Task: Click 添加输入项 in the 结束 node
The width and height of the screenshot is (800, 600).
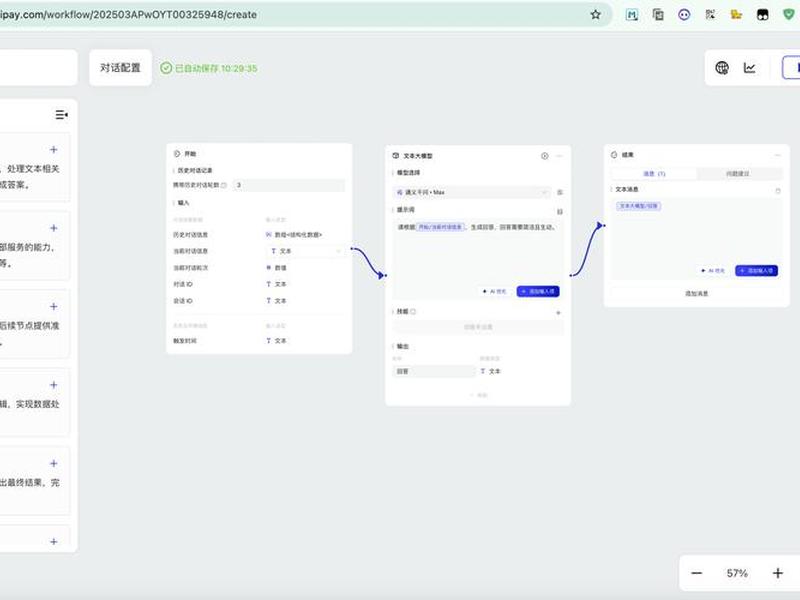Action: point(757,270)
